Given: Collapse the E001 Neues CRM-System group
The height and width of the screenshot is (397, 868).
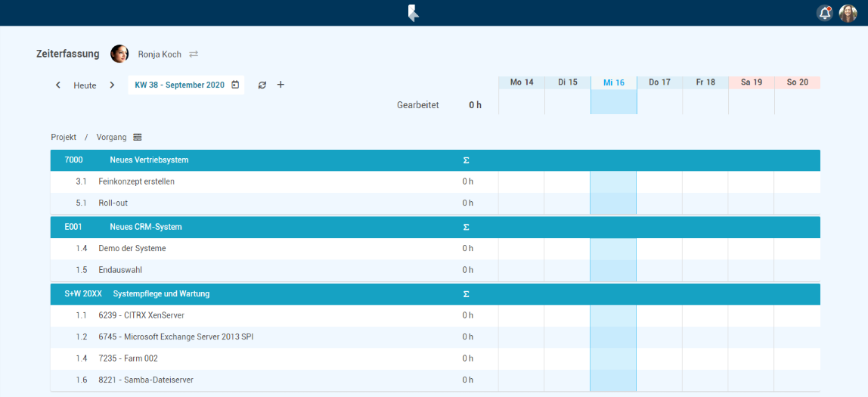Looking at the screenshot, I should [x=145, y=227].
